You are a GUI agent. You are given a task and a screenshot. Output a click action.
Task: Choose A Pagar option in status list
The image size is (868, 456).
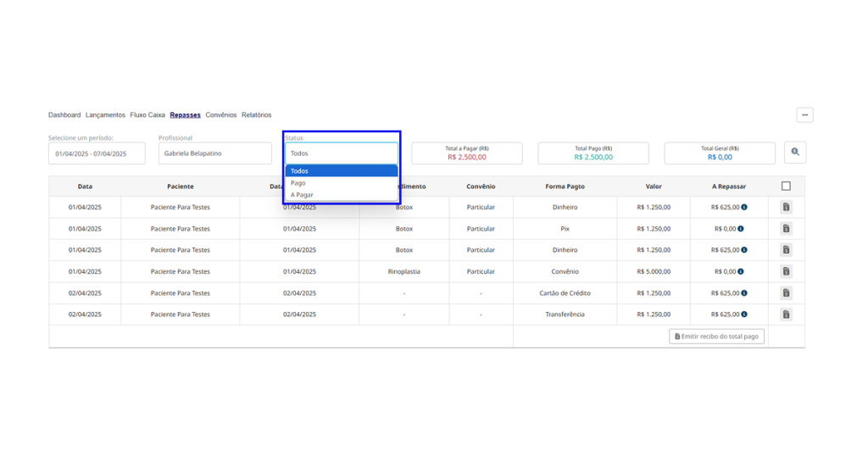(x=342, y=195)
